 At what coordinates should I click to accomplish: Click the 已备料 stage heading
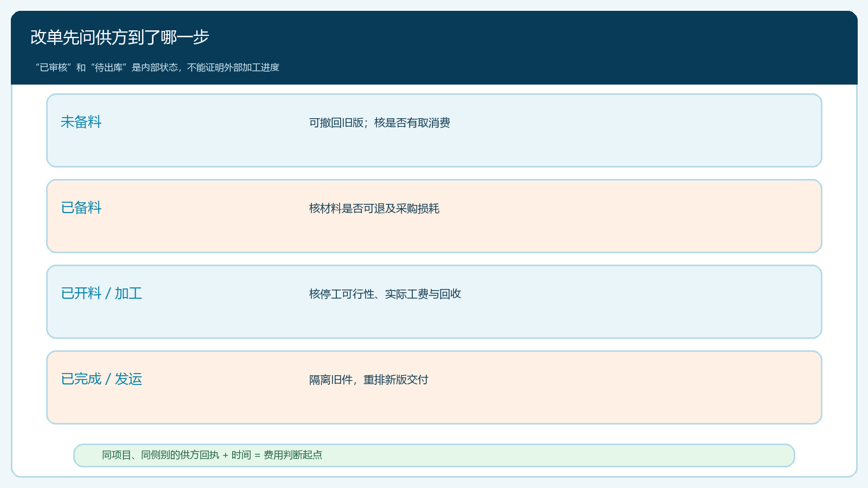click(81, 208)
